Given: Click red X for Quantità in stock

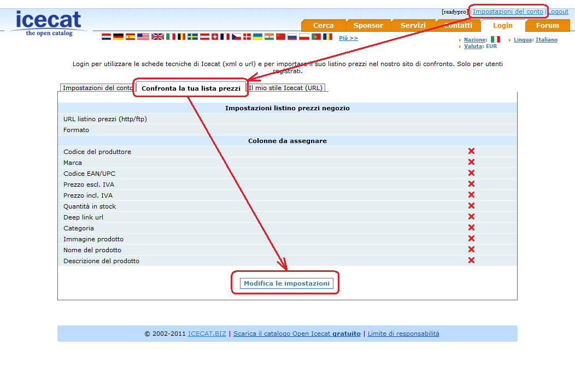Looking at the screenshot, I should pos(471,205).
